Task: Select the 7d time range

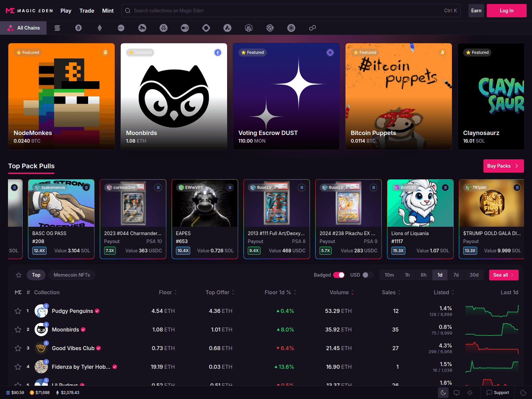Action: point(456,275)
